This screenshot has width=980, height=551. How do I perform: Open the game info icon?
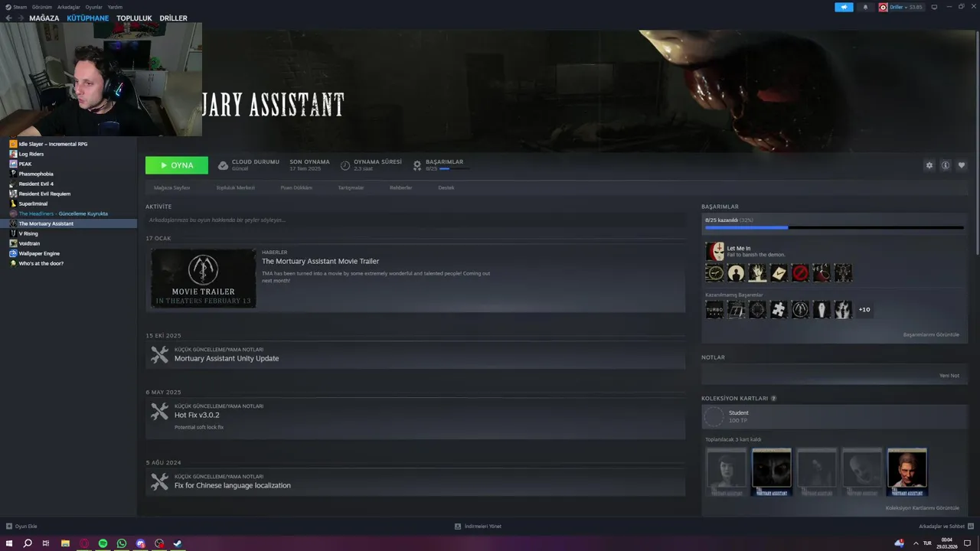pyautogui.click(x=946, y=165)
